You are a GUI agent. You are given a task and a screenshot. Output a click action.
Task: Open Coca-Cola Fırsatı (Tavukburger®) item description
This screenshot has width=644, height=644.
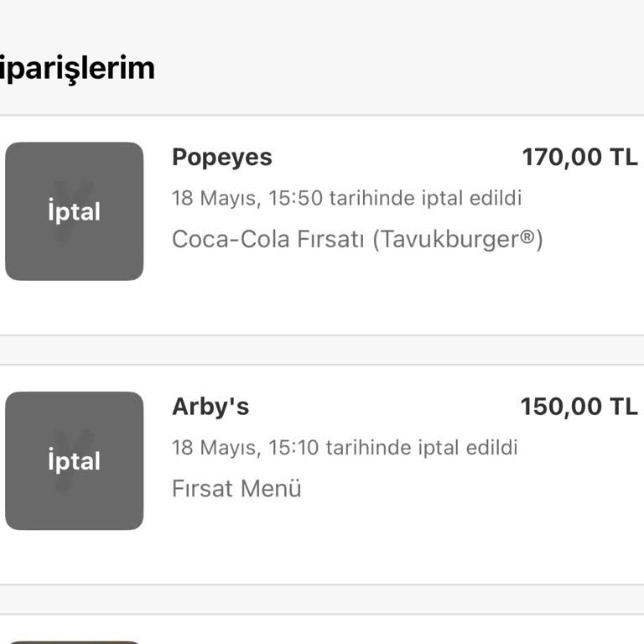point(357,240)
